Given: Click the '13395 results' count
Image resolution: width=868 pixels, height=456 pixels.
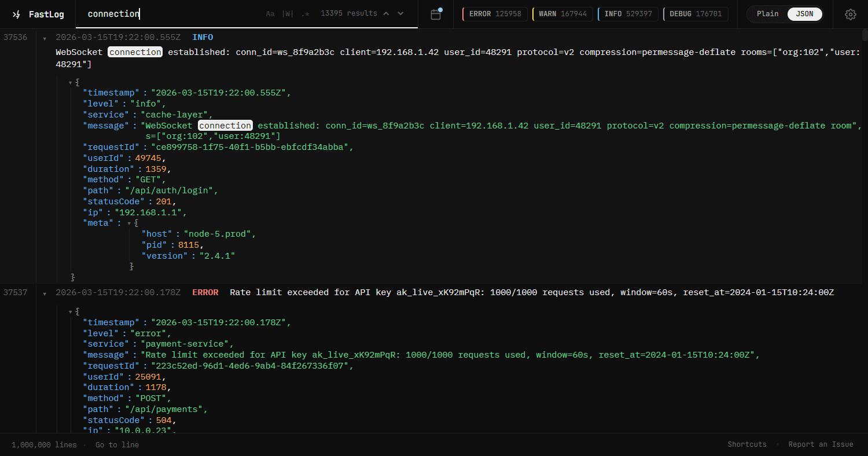Looking at the screenshot, I should coord(348,13).
